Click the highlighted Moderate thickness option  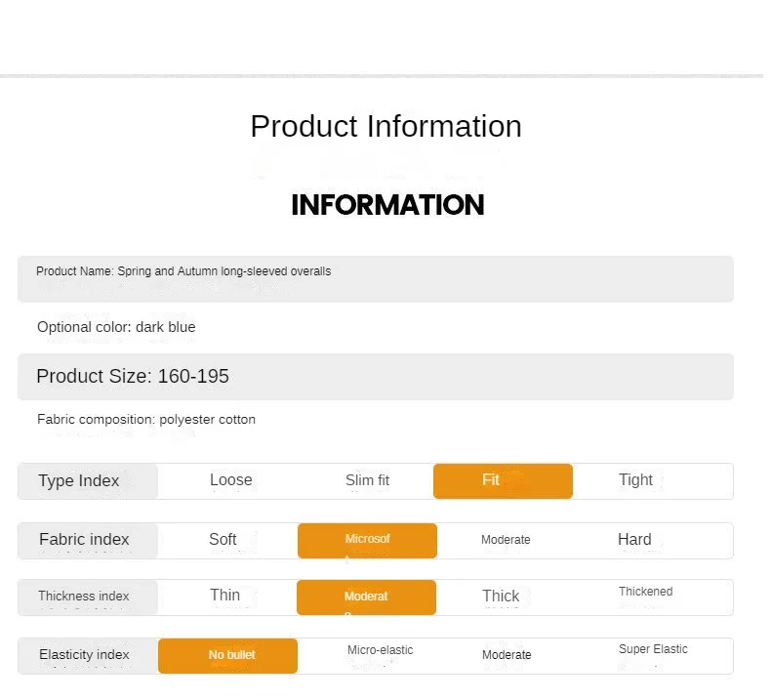(366, 597)
